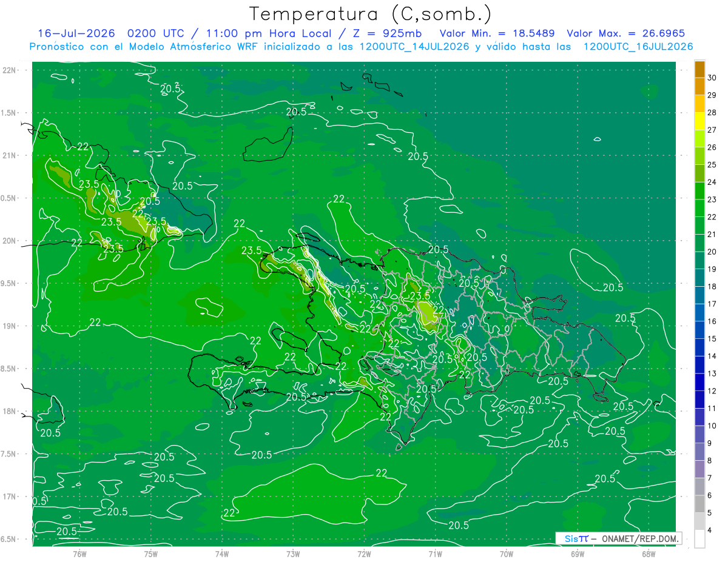Click the color bar label '23'
This screenshot has width=728, height=562.
(712, 199)
